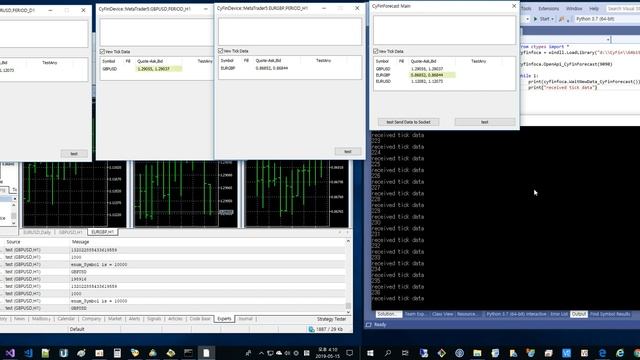Switch to the Error List tab
This screenshot has height=360, width=640.
pos(559,314)
